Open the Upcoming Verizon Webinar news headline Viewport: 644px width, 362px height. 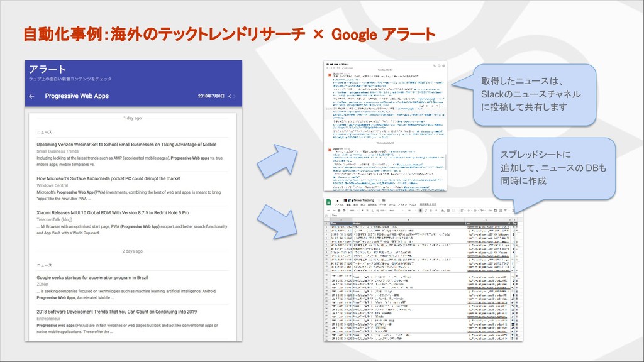tap(126, 145)
